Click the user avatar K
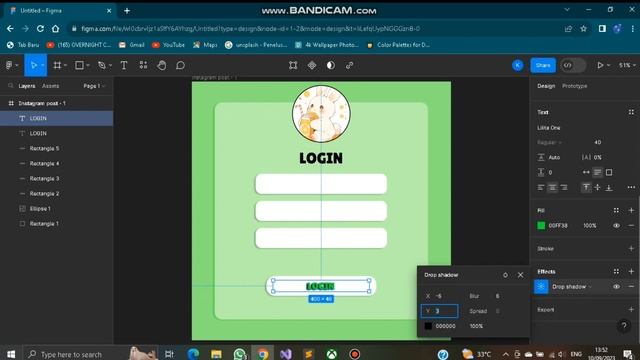This screenshot has height=360, width=640. tap(518, 65)
